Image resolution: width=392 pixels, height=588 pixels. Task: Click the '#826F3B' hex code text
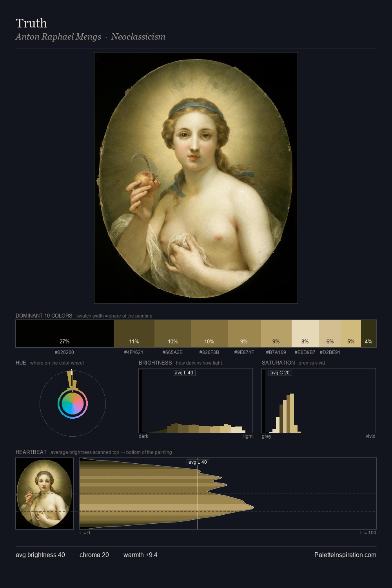coord(209,352)
